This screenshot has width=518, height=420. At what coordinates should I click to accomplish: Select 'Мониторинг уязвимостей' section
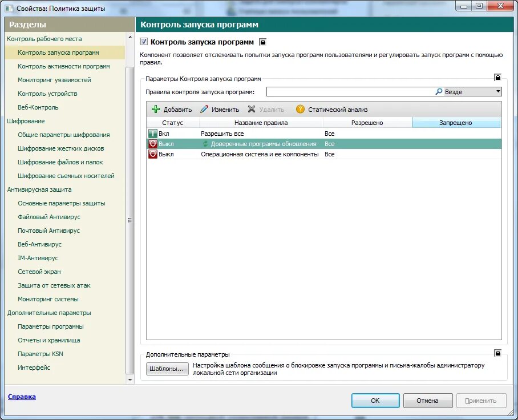pos(54,80)
